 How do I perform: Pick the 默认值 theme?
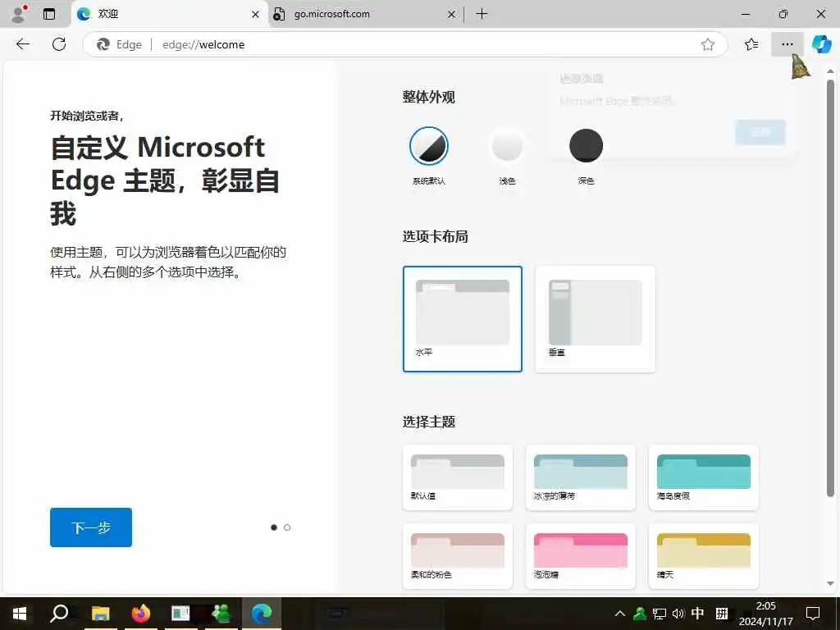click(x=458, y=477)
